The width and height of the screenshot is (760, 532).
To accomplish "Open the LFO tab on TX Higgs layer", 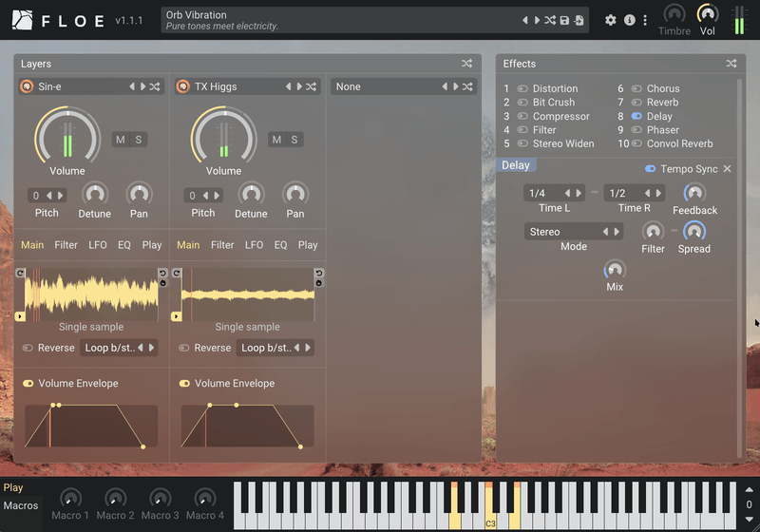I will tap(254, 245).
